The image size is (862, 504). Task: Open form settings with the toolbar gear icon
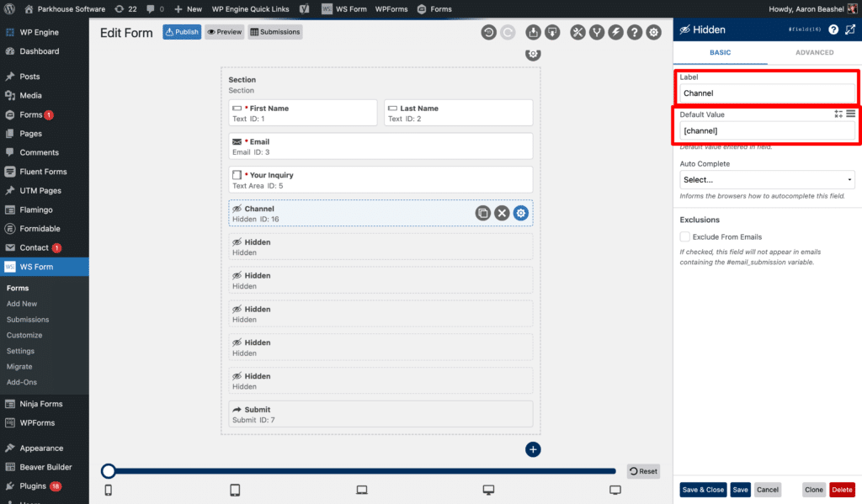[654, 31]
